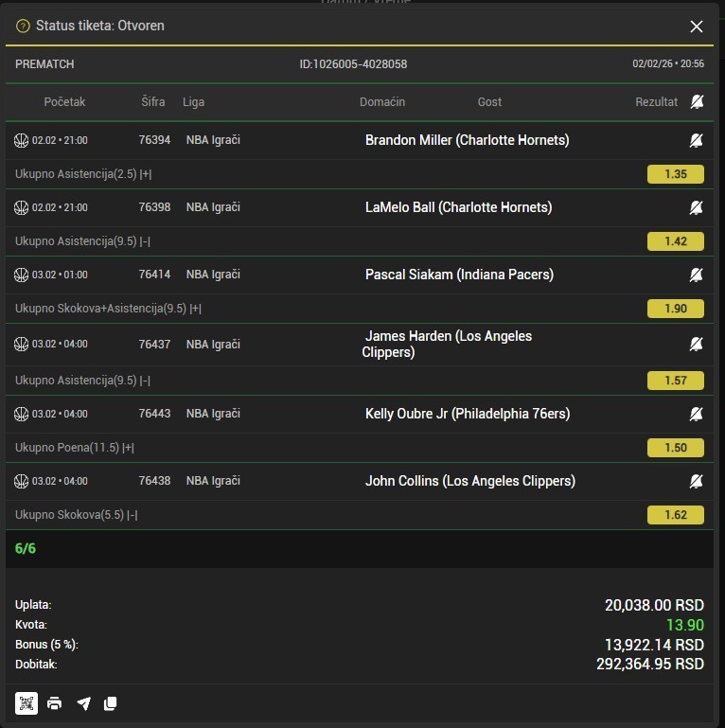Unmute notifications for LaMelo Ball bet

696,207
